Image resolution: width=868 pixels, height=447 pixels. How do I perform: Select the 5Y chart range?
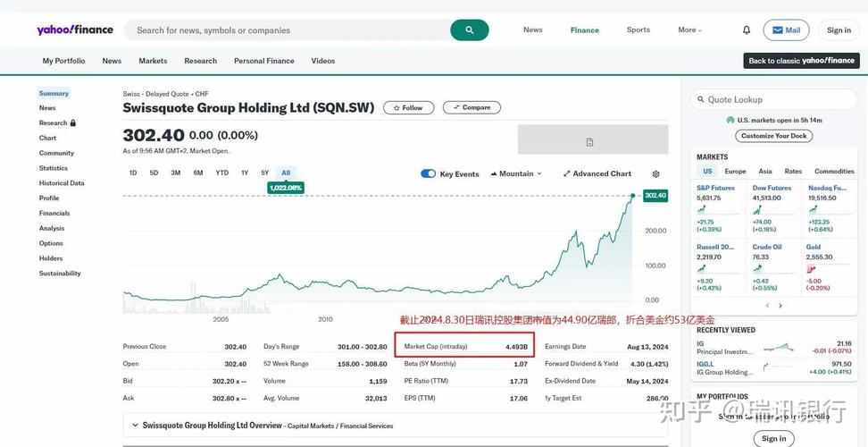pyautogui.click(x=264, y=173)
